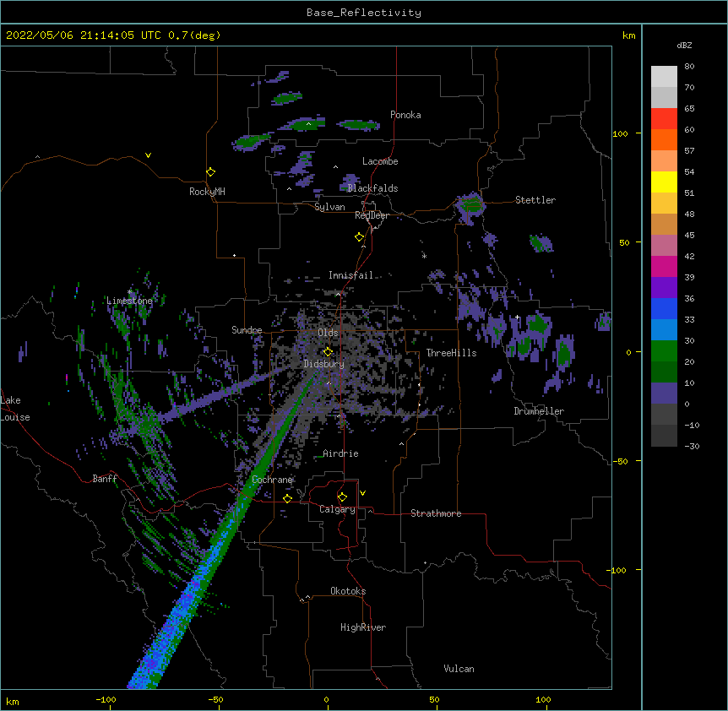This screenshot has width=728, height=711.
Task: Click the pink 42-45 dBZ legend swatch
Action: tap(664, 246)
